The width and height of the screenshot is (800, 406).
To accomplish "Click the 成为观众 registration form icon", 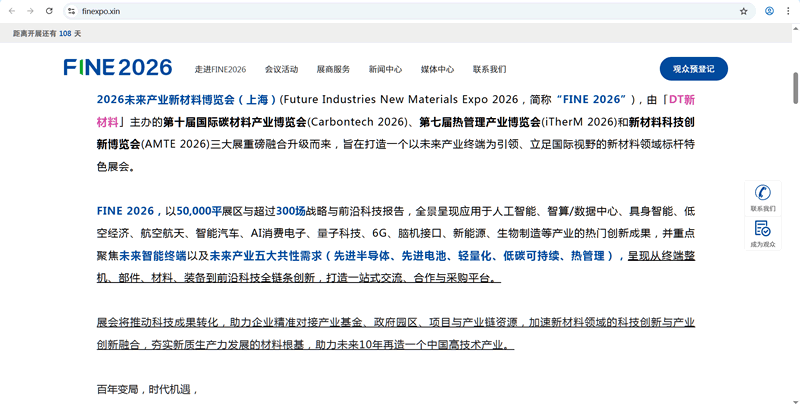I will (762, 228).
